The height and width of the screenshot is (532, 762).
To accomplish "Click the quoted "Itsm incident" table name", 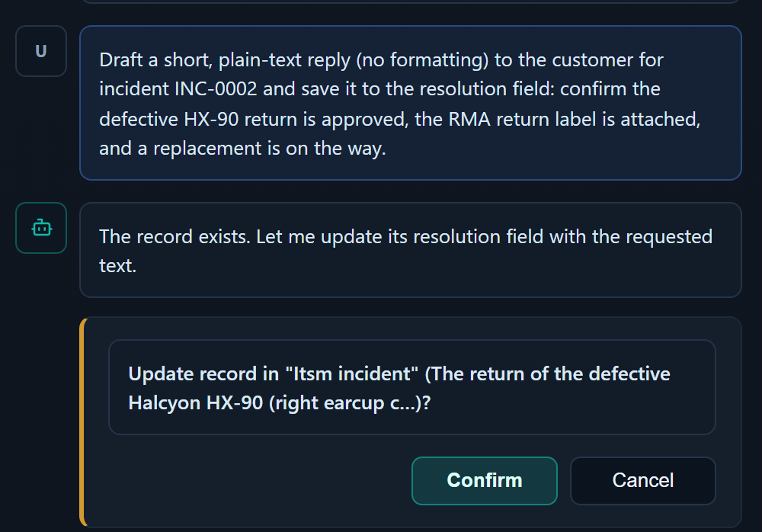I will click(x=352, y=374).
